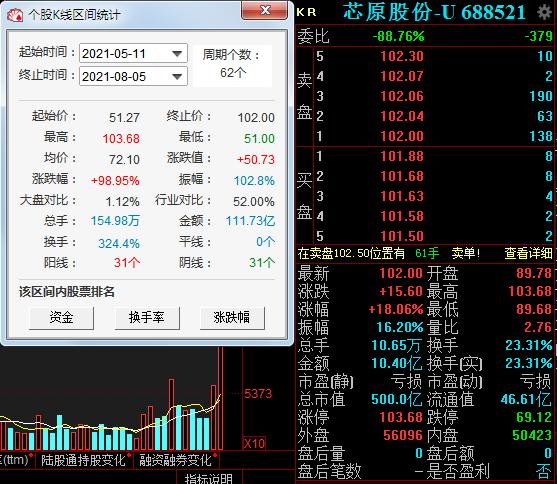The image size is (557, 484).
Task: Select sell level 2 price 102.04
Action: tap(402, 116)
